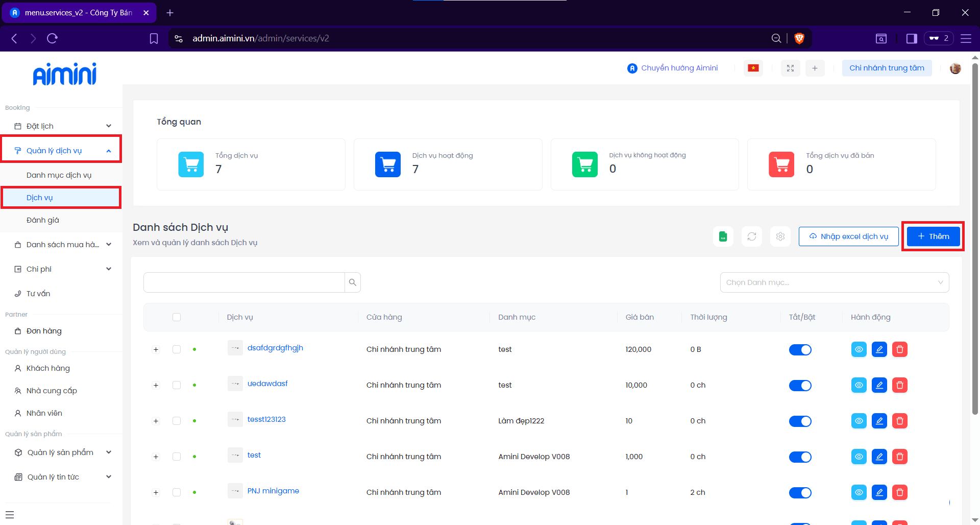Viewport: 980px width, 525px height.
Task: Export services to Excel via green file icon
Action: (x=723, y=236)
